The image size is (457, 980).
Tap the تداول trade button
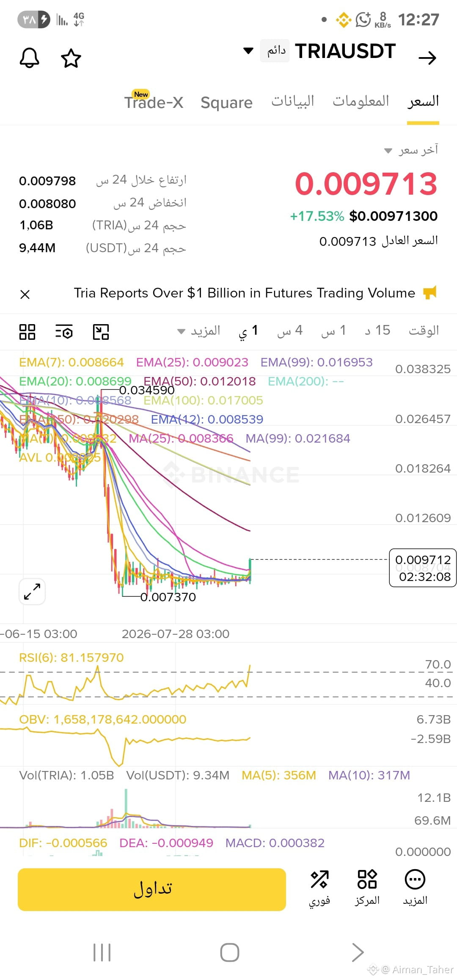coord(152,889)
